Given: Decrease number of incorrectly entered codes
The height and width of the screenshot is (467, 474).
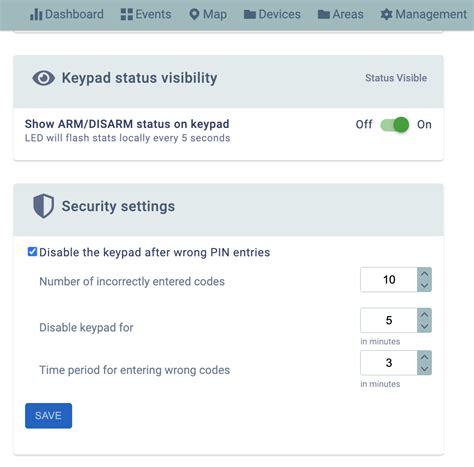Looking at the screenshot, I should coord(424,286).
